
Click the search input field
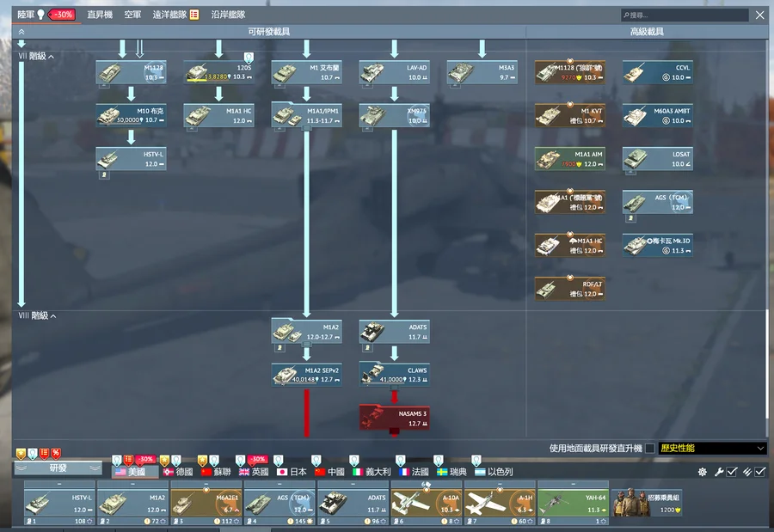[x=688, y=15]
